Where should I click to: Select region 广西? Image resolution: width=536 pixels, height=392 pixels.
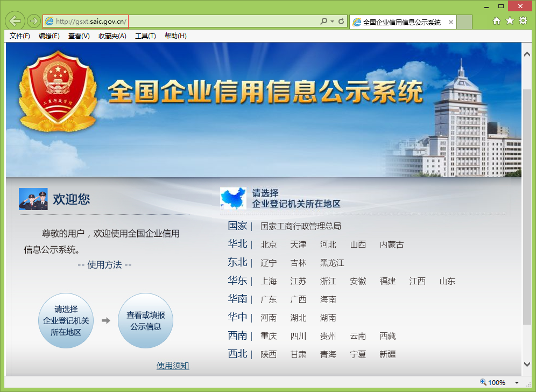[298, 299]
